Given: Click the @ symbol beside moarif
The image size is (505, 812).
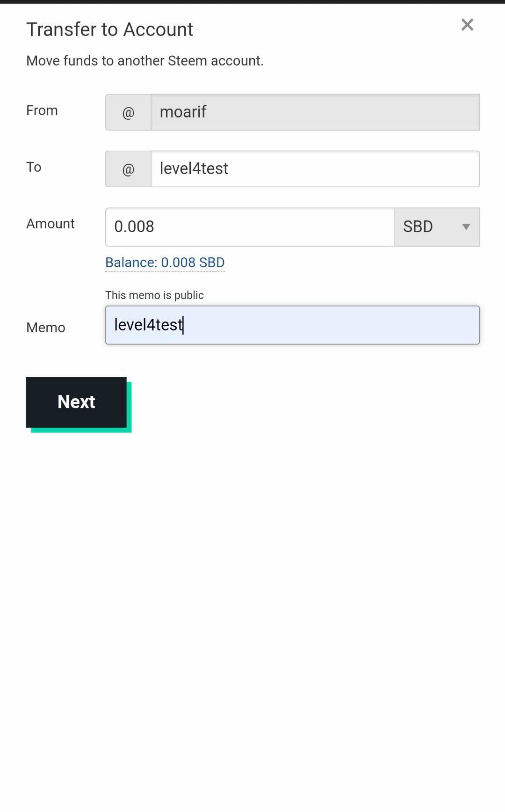Looking at the screenshot, I should 128,112.
